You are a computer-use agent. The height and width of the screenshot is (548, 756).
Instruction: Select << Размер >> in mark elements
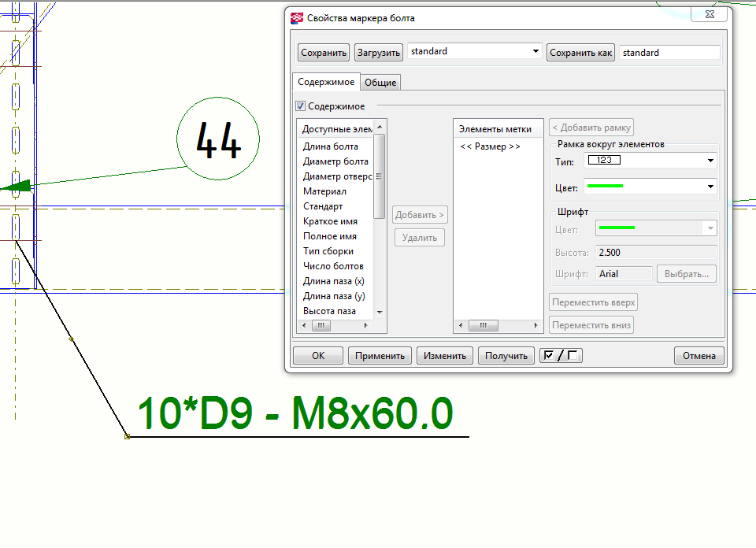(x=490, y=146)
